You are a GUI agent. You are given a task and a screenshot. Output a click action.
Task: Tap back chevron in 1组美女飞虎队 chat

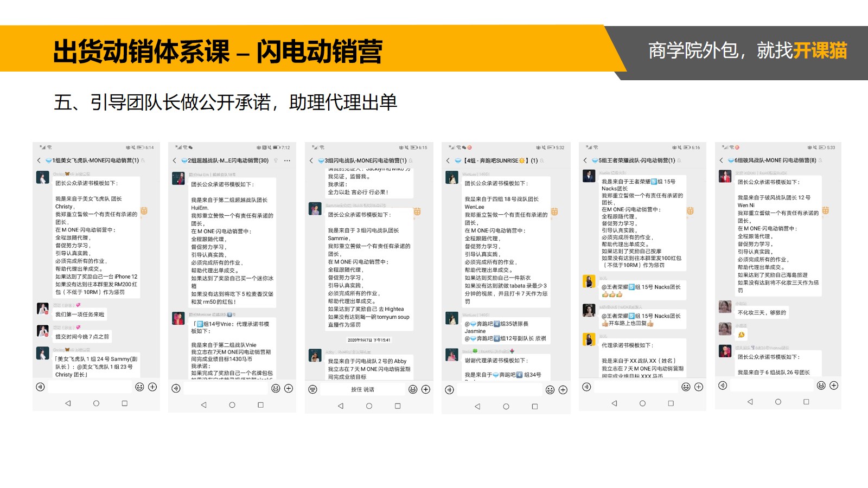pos(39,160)
